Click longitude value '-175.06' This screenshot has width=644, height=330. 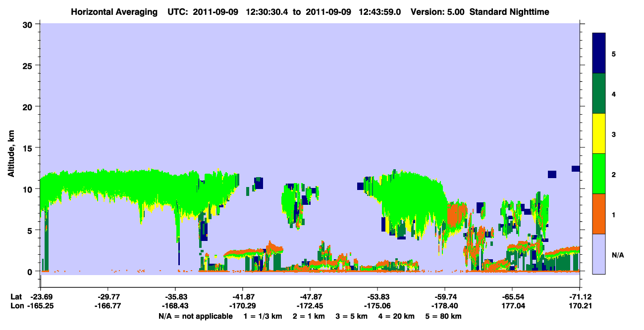[377, 306]
